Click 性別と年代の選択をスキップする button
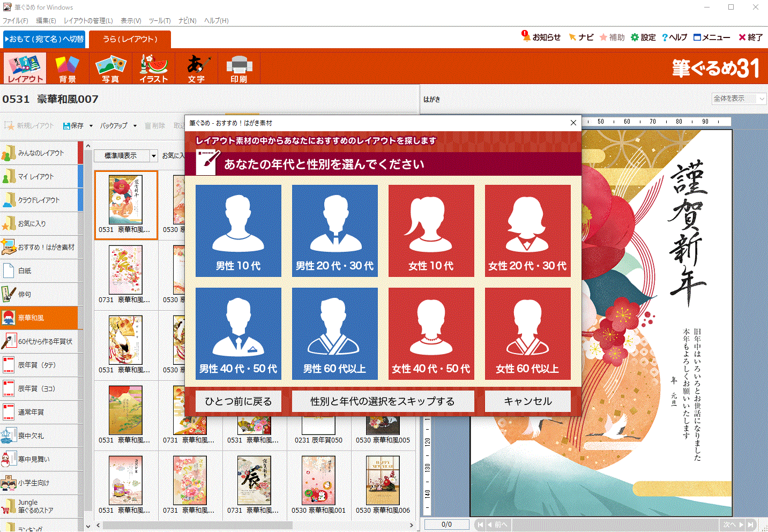 pos(383,401)
